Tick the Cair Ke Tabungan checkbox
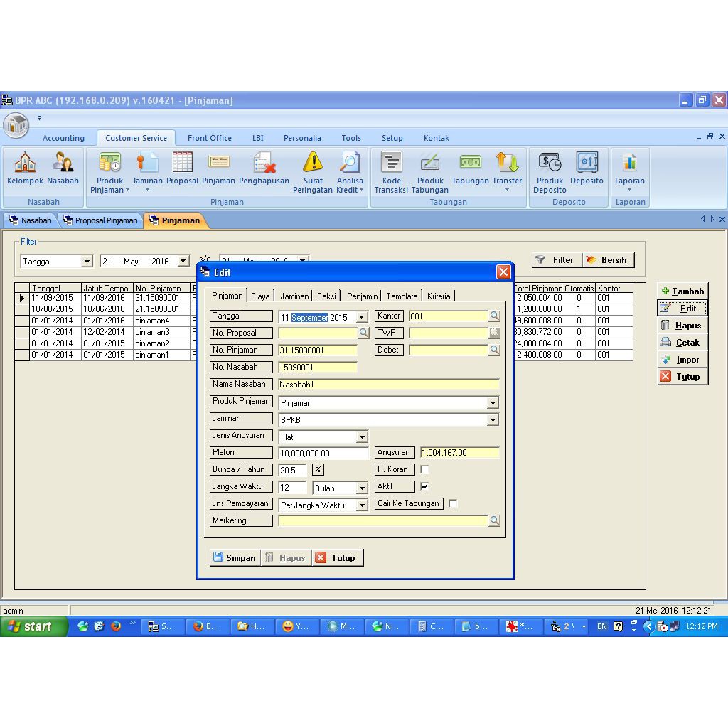This screenshot has height=728, width=728. pos(453,504)
